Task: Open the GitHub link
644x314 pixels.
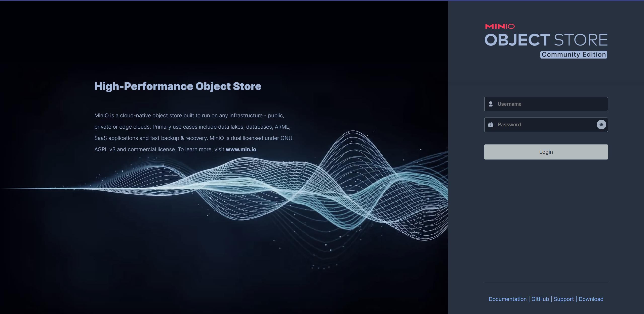Action: (540, 299)
